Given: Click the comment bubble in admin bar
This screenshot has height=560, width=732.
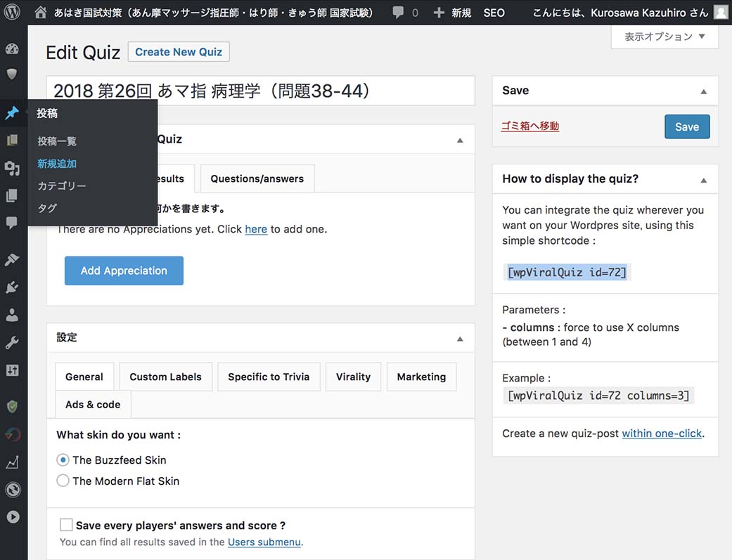Looking at the screenshot, I should [x=405, y=13].
